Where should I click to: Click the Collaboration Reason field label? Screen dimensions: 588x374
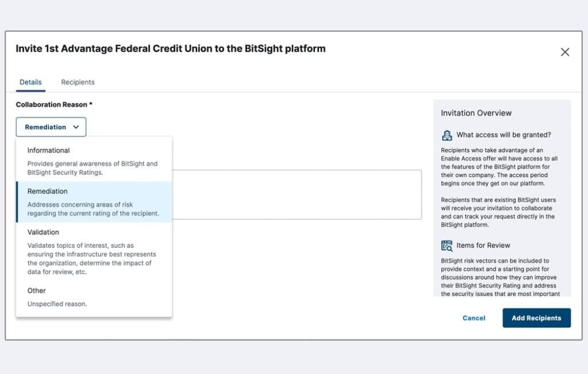point(54,104)
